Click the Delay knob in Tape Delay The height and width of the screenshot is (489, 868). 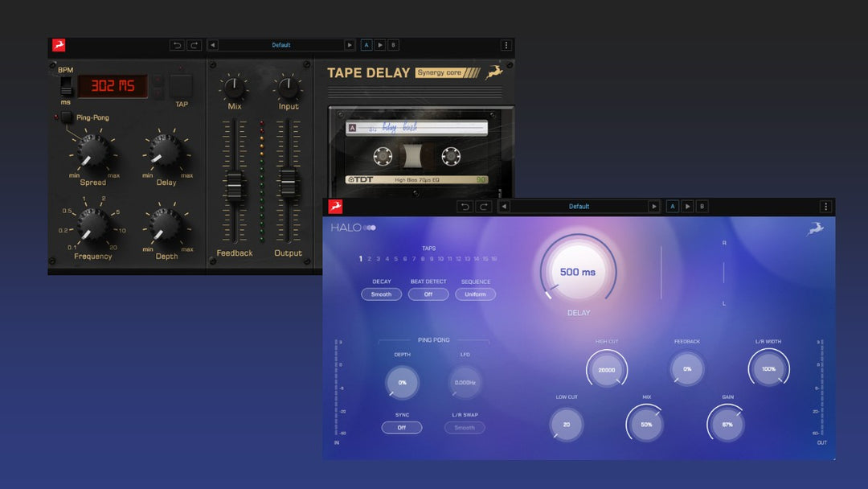166,151
